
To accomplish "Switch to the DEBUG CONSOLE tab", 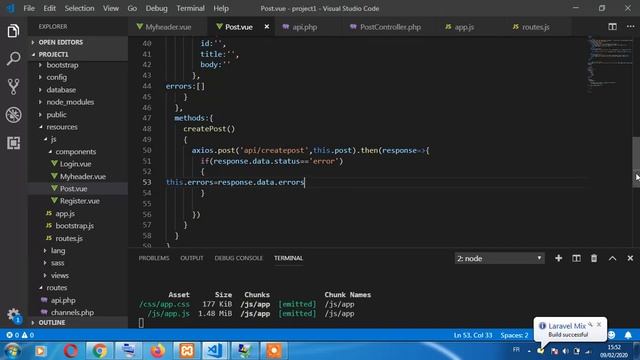I will coord(238,258).
